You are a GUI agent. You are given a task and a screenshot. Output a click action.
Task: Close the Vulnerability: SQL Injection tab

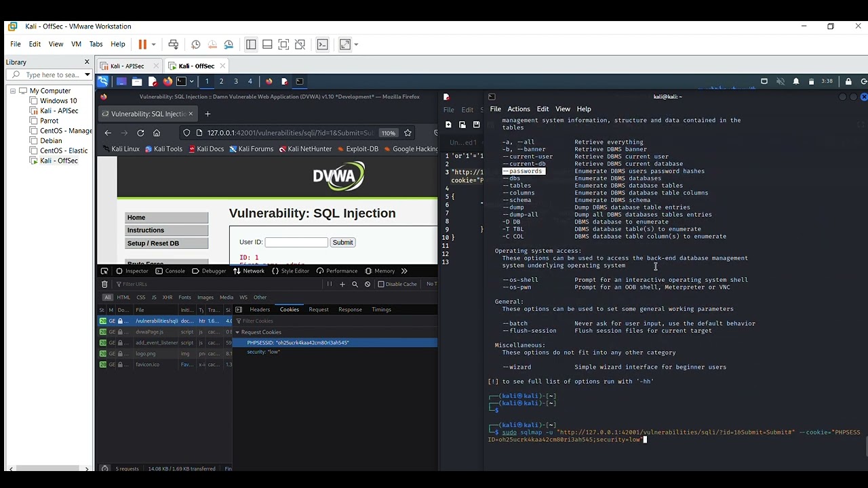(191, 114)
